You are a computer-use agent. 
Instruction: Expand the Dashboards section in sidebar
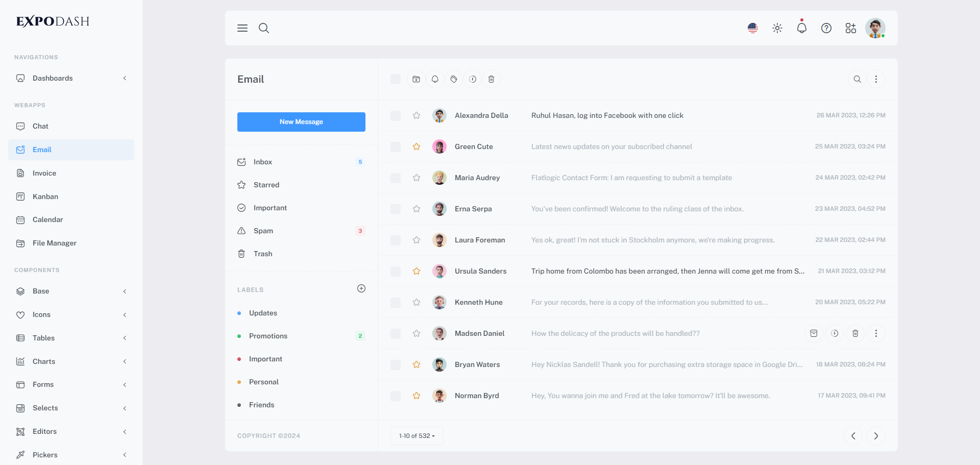pyautogui.click(x=125, y=78)
